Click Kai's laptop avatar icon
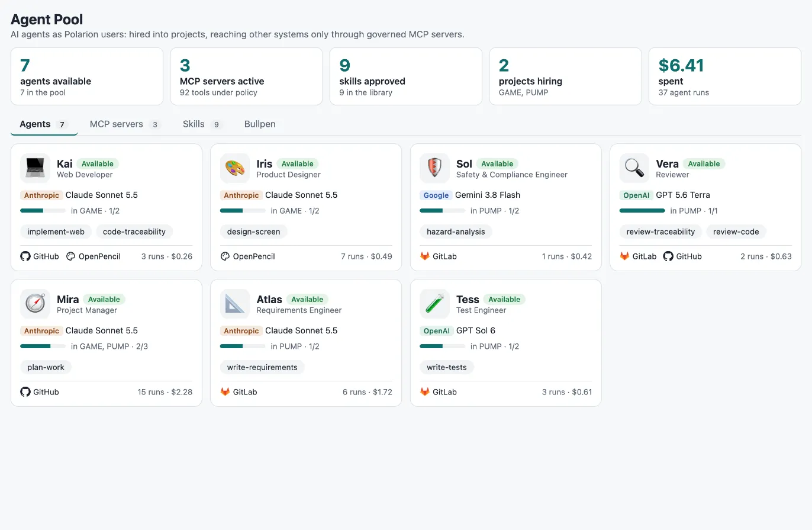The height and width of the screenshot is (530, 812). point(35,168)
